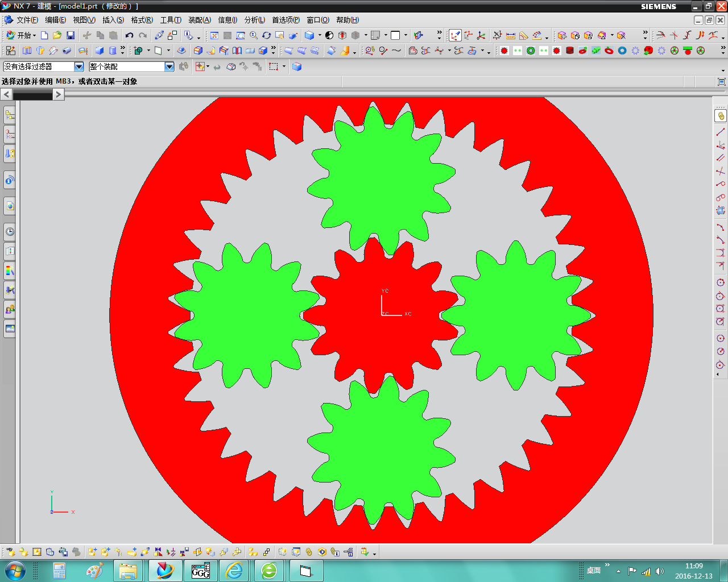Image resolution: width=728 pixels, height=582 pixels.
Task: Expand the 开始 start menu arrow
Action: pyautogui.click(x=34, y=35)
